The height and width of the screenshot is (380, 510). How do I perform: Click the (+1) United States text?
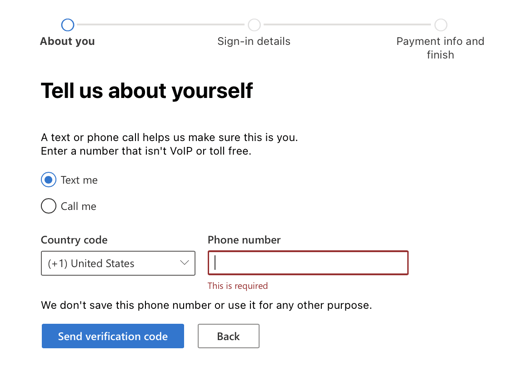[91, 263]
